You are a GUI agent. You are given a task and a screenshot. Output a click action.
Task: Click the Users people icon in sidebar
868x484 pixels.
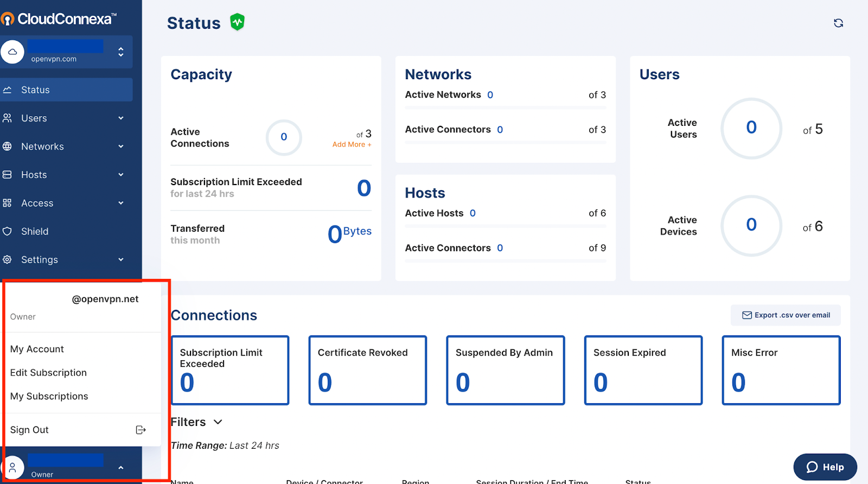[x=7, y=118]
